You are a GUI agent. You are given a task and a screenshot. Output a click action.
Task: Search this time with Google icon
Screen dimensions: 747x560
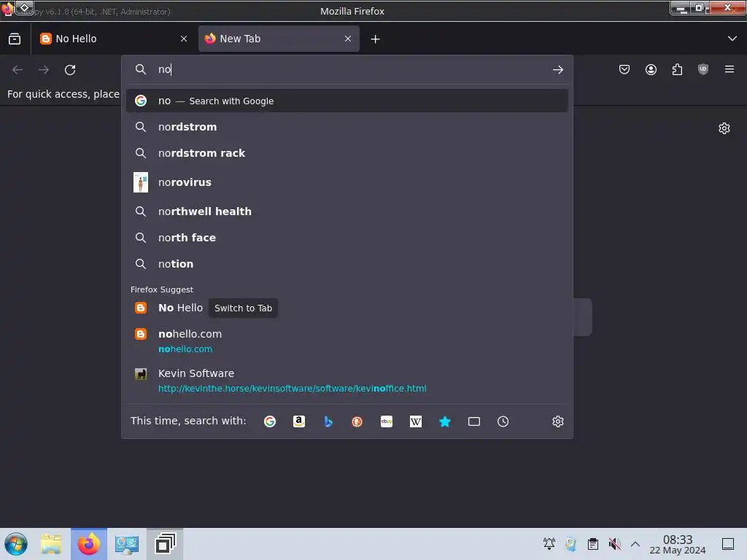[x=270, y=421]
